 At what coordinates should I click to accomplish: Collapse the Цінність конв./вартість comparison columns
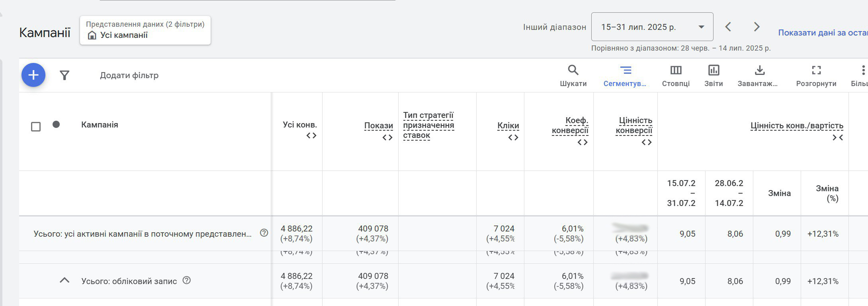[837, 138]
